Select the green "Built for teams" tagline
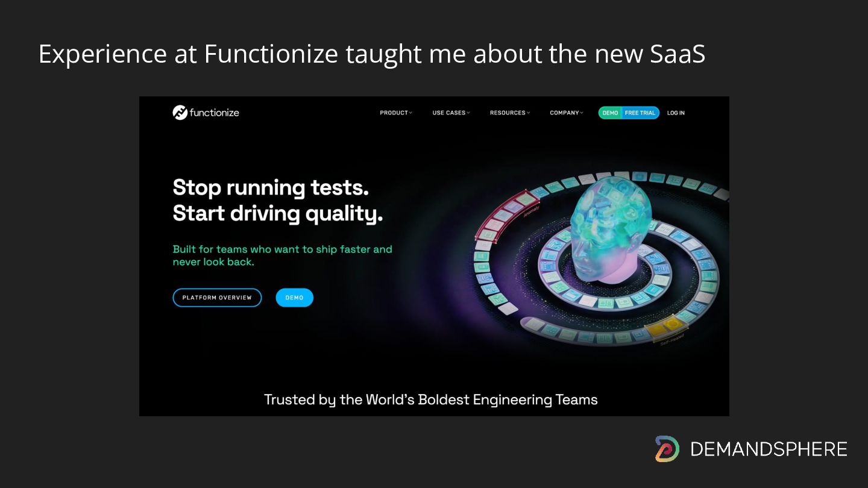 (x=282, y=255)
